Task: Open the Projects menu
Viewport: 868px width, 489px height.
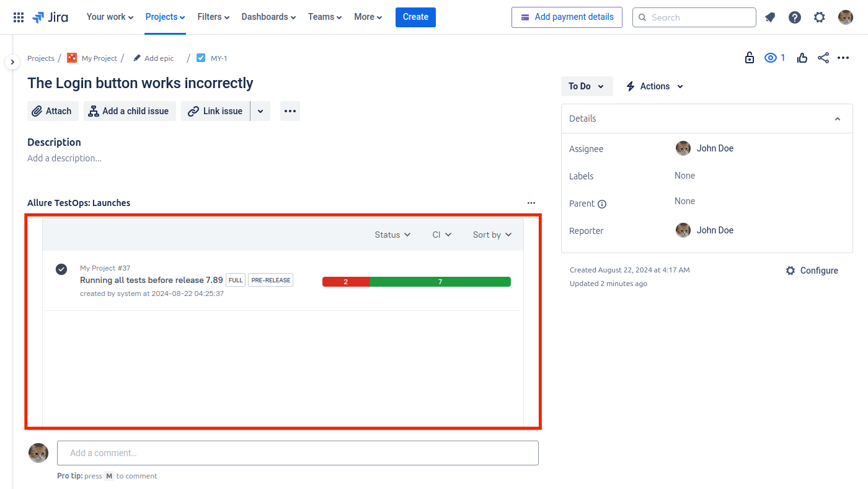Action: [166, 17]
